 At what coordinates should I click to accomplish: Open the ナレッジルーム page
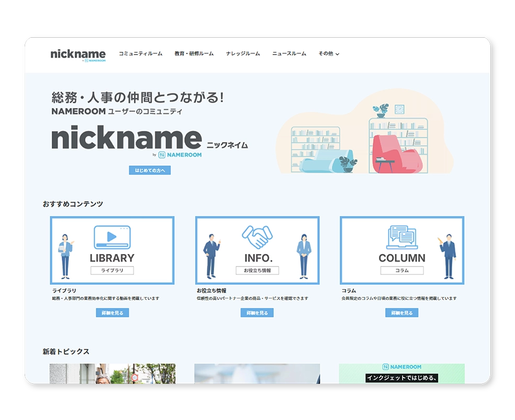(242, 53)
